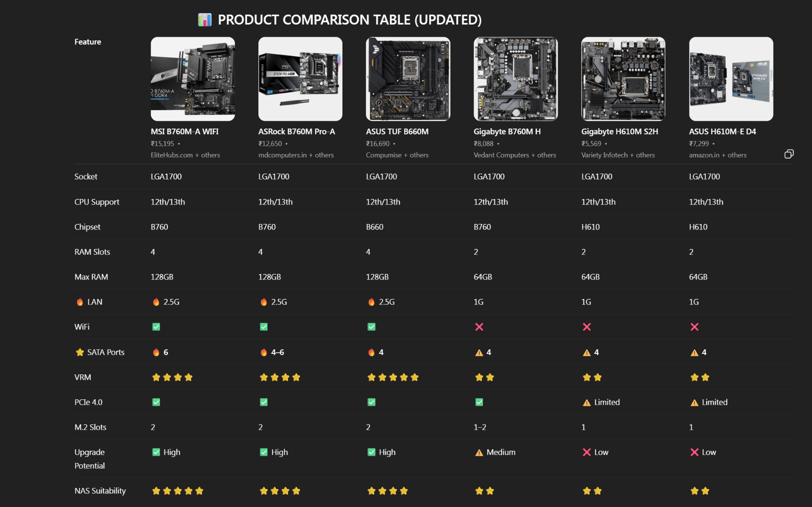812x507 pixels.
Task: Open the Gigabyte H610M S2H product image
Action: click(x=624, y=79)
